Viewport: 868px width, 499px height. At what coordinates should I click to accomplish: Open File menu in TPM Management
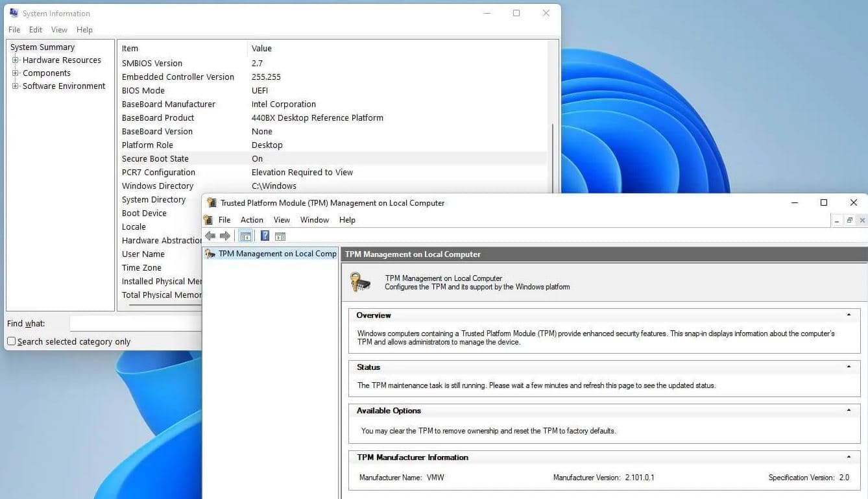[x=224, y=220]
